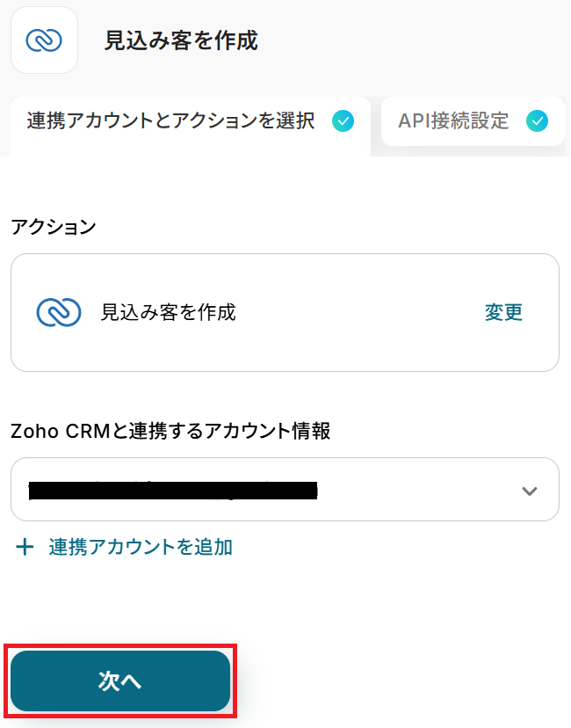571x728 pixels.
Task: Select the 見込み客を作成 action card text
Action: click(x=169, y=312)
